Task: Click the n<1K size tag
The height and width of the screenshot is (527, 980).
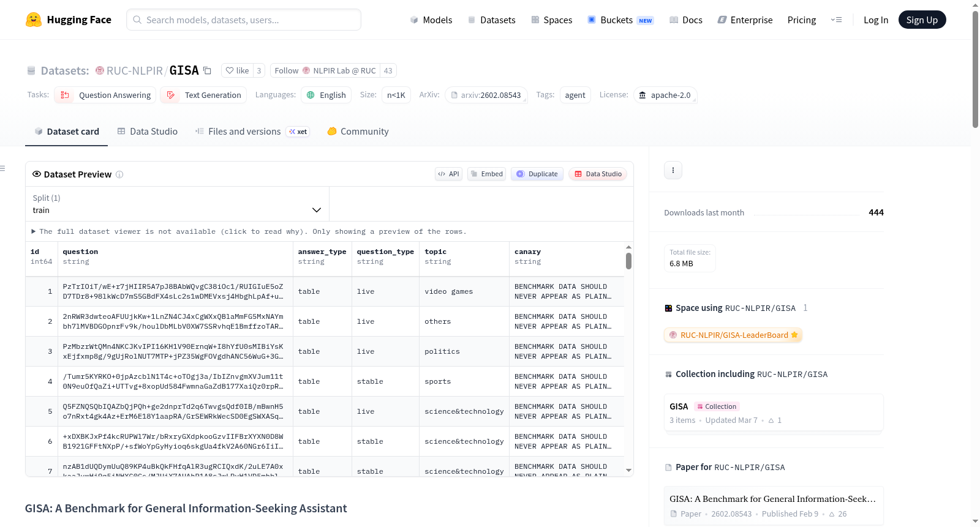Action: pos(396,95)
